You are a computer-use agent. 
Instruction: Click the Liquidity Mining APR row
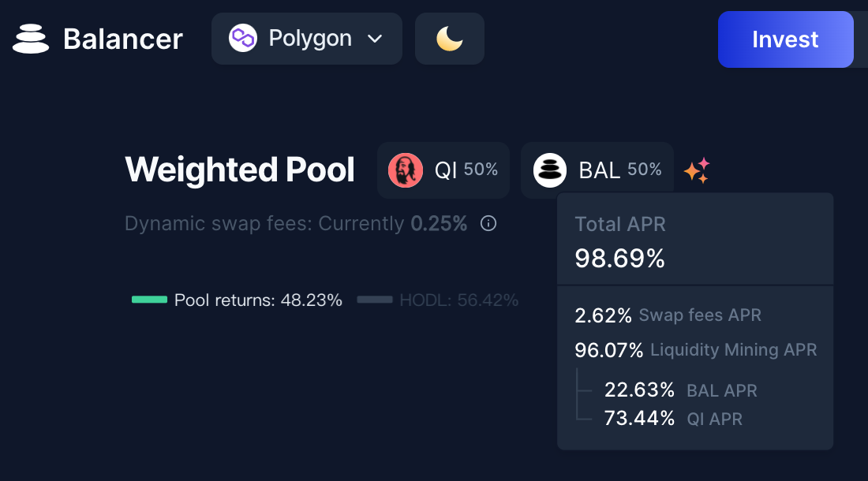(696, 350)
